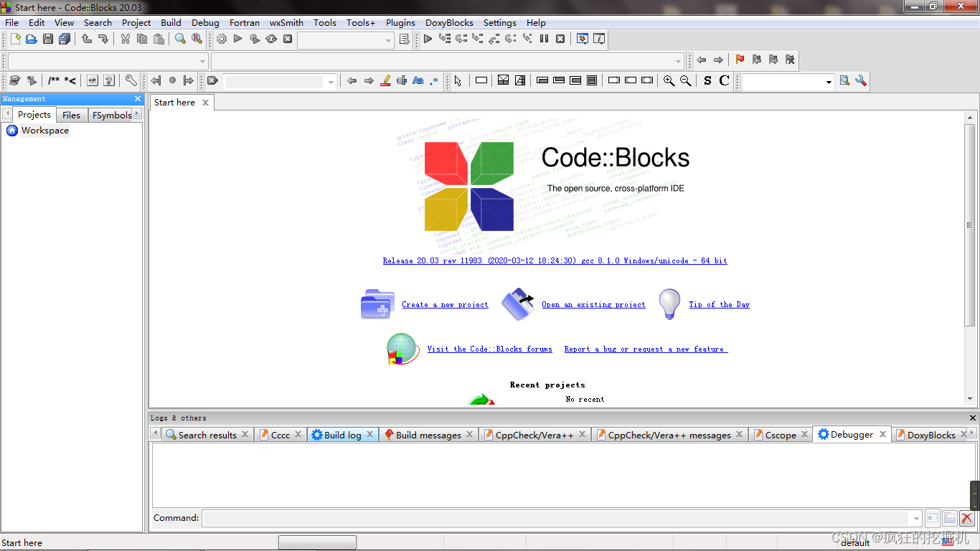Click the Open an existing project link
980x551 pixels.
[x=593, y=304]
